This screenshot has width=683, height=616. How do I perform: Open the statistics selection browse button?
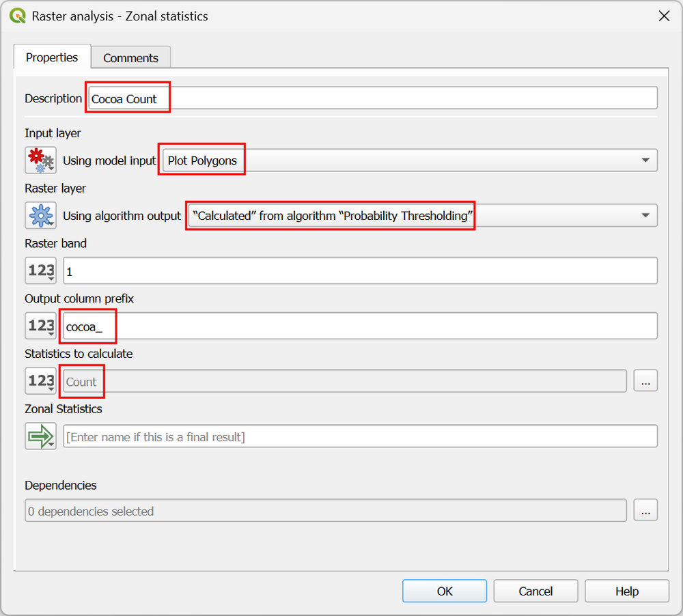645,381
